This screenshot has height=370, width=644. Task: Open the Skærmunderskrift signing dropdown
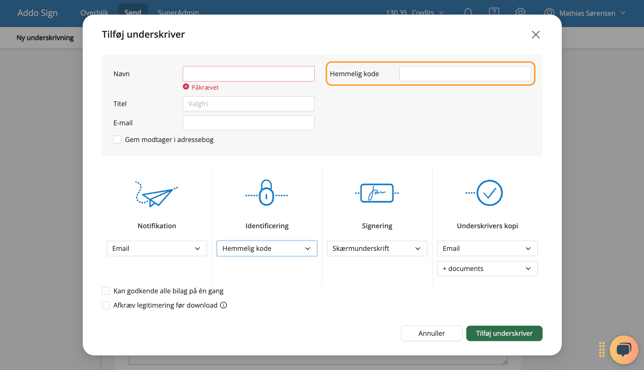click(x=377, y=248)
